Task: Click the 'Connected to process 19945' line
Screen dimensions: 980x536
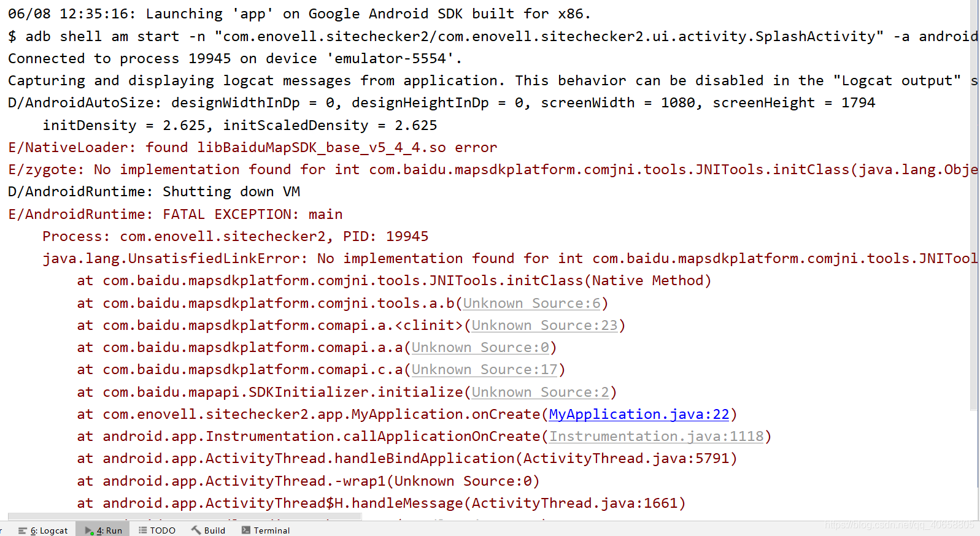Action: click(x=235, y=59)
